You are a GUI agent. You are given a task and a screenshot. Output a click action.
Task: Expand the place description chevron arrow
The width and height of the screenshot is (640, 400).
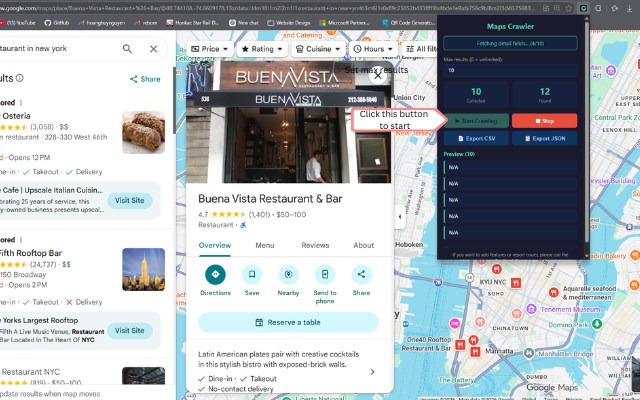(x=372, y=372)
